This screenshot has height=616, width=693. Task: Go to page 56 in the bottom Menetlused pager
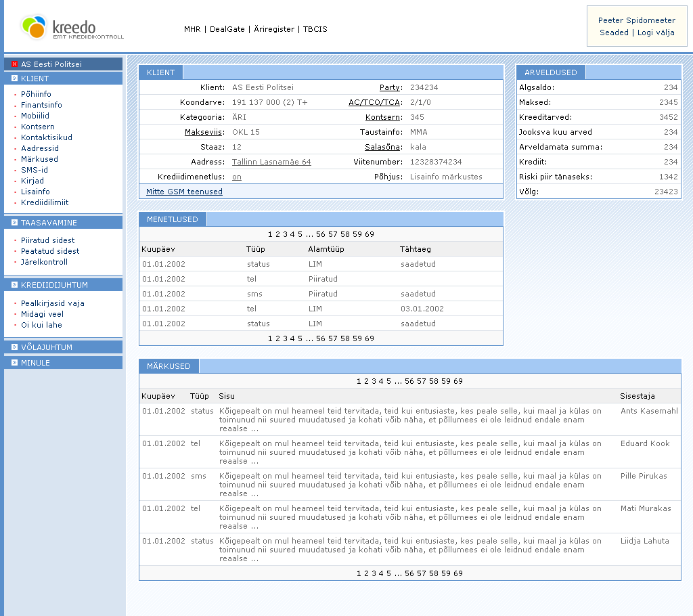coord(320,338)
